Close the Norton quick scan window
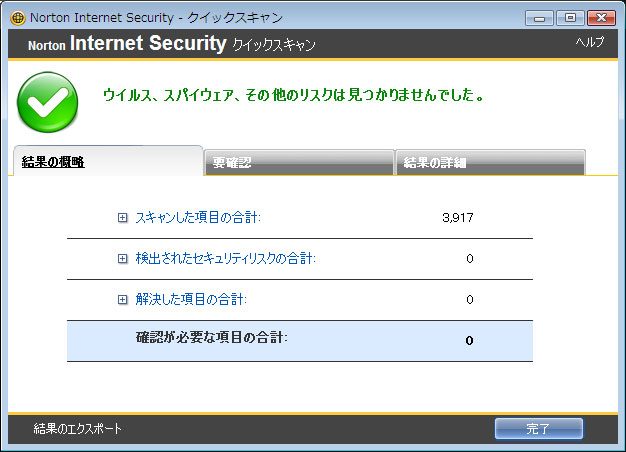Image resolution: width=626 pixels, height=452 pixels. (x=601, y=18)
